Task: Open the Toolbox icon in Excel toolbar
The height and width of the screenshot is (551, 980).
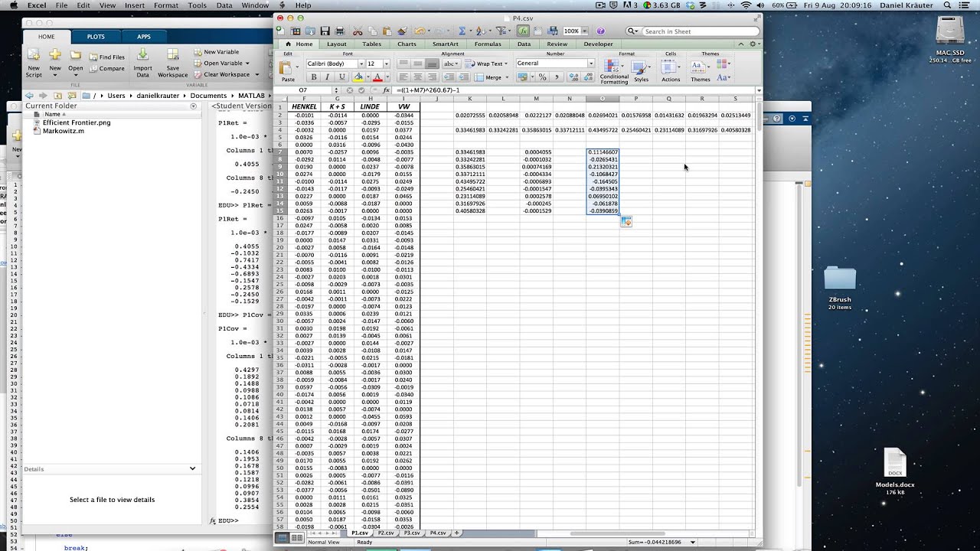Action: tap(537, 31)
